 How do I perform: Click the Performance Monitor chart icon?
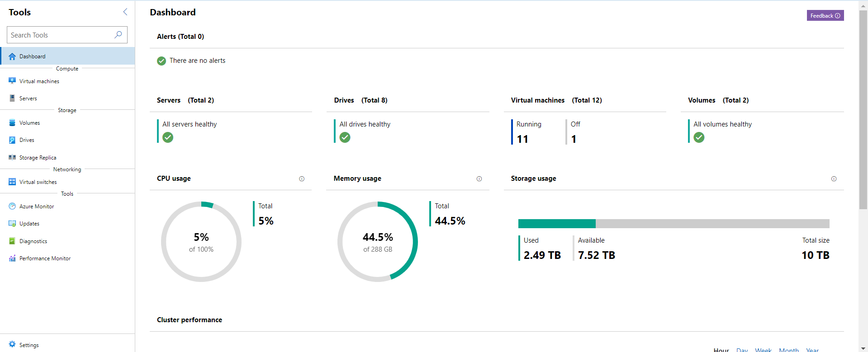coord(12,258)
